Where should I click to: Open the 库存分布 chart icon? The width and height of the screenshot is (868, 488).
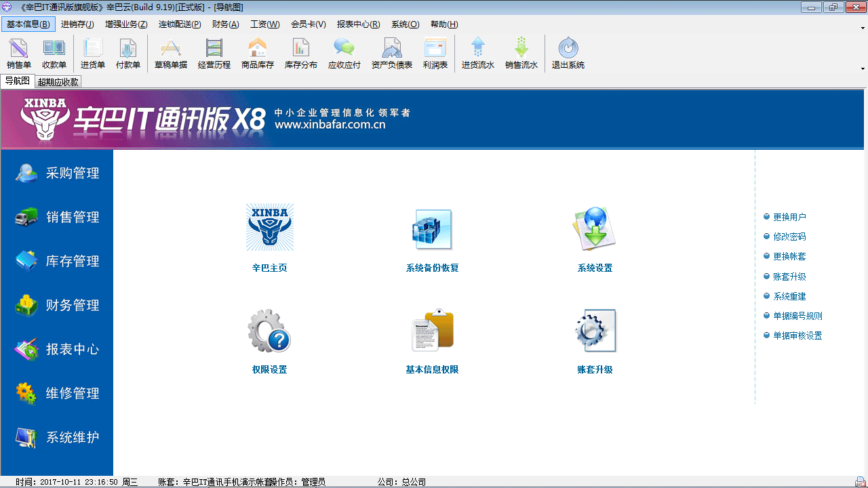point(301,54)
